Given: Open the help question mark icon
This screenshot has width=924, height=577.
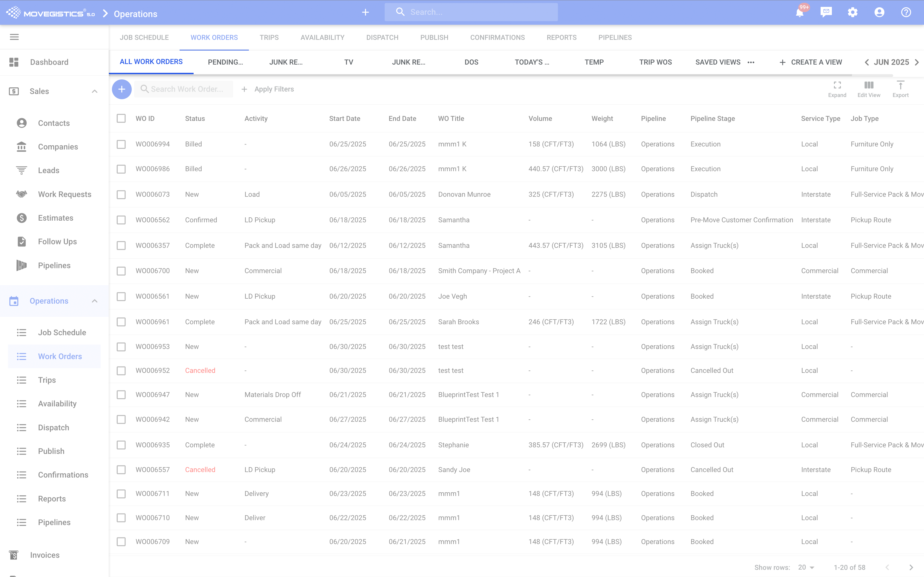Looking at the screenshot, I should 906,12.
